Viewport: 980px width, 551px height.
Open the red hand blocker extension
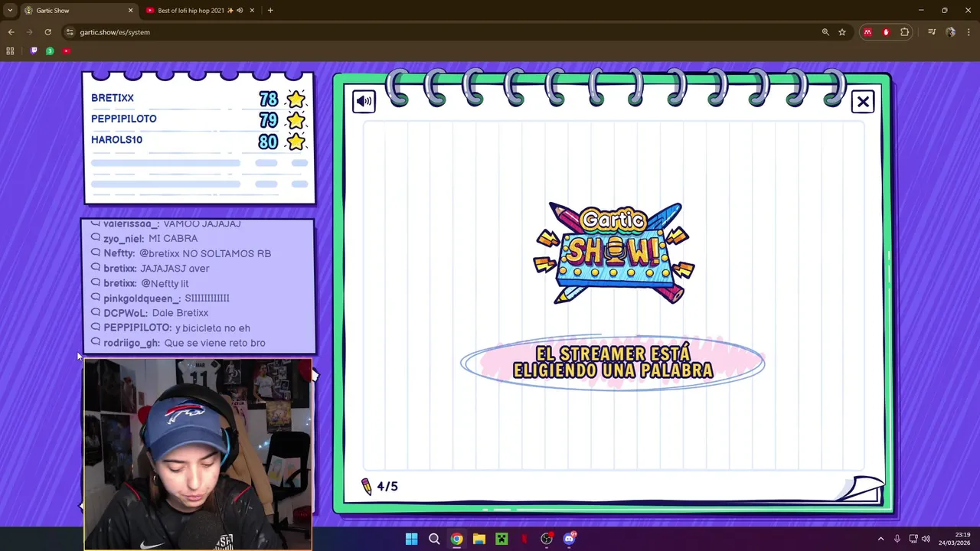pos(886,32)
